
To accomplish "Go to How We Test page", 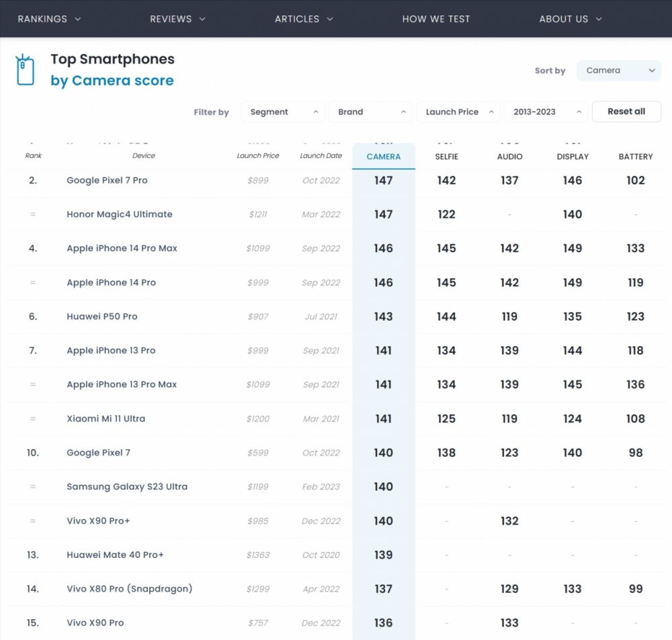I will point(436,19).
